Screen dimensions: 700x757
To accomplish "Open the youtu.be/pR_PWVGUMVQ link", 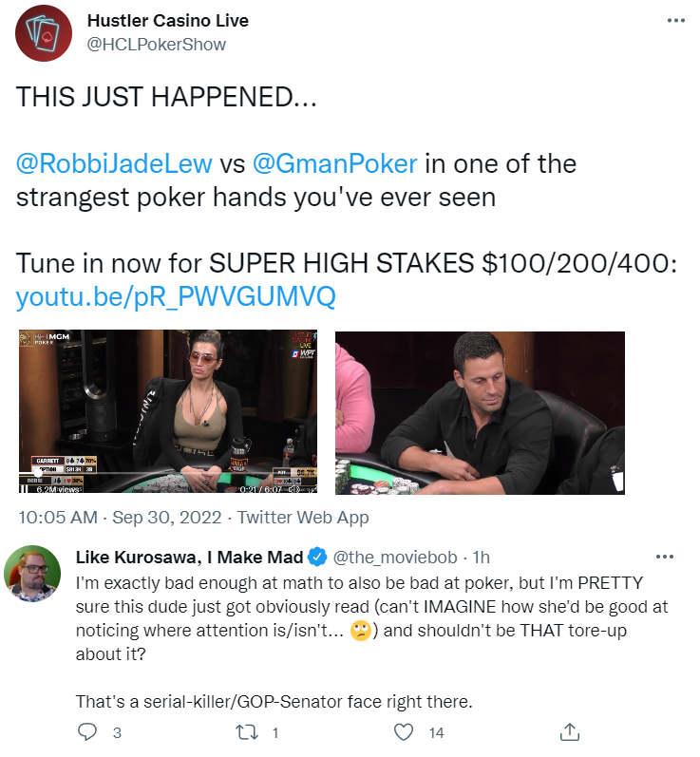I will pyautogui.click(x=175, y=297).
